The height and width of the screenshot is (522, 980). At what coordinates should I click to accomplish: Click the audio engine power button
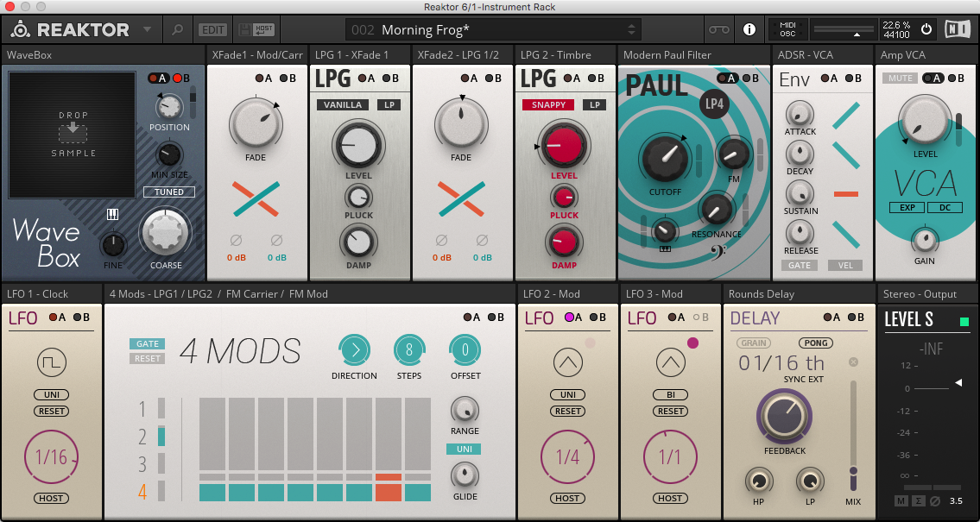coord(926,29)
